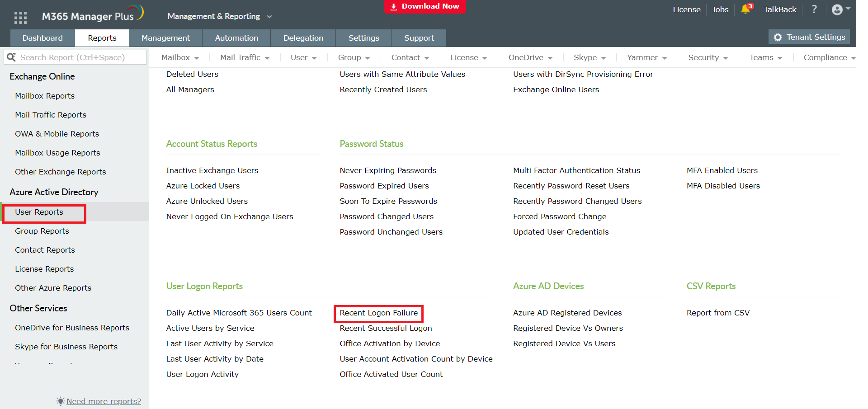Open the Inactive Exchange Users report
The image size is (868, 409).
pyautogui.click(x=212, y=170)
